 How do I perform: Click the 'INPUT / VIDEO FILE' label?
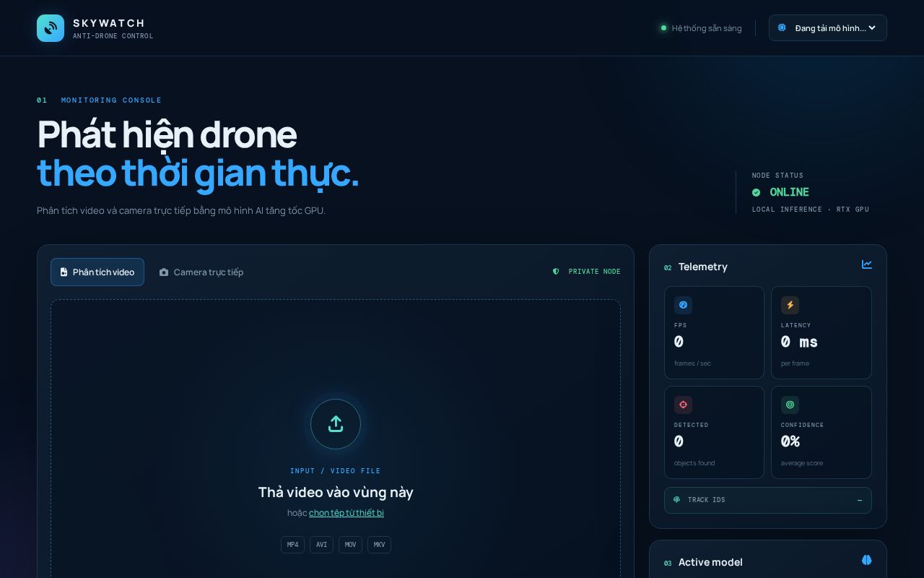pyautogui.click(x=336, y=471)
